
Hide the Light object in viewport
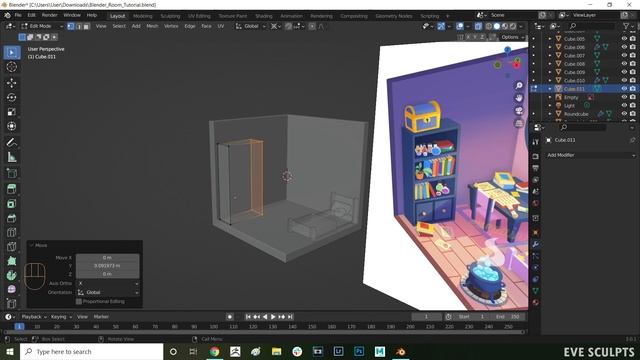coord(624,105)
